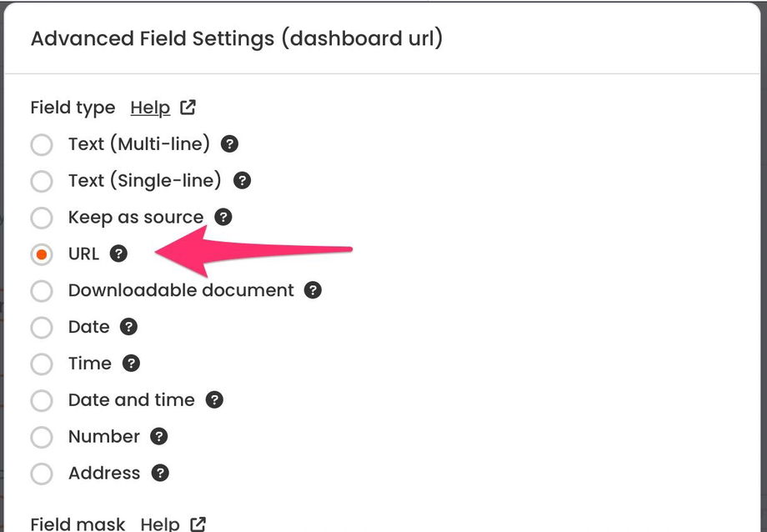Image resolution: width=767 pixels, height=532 pixels.
Task: Choose the Date and time option
Action: 42,400
